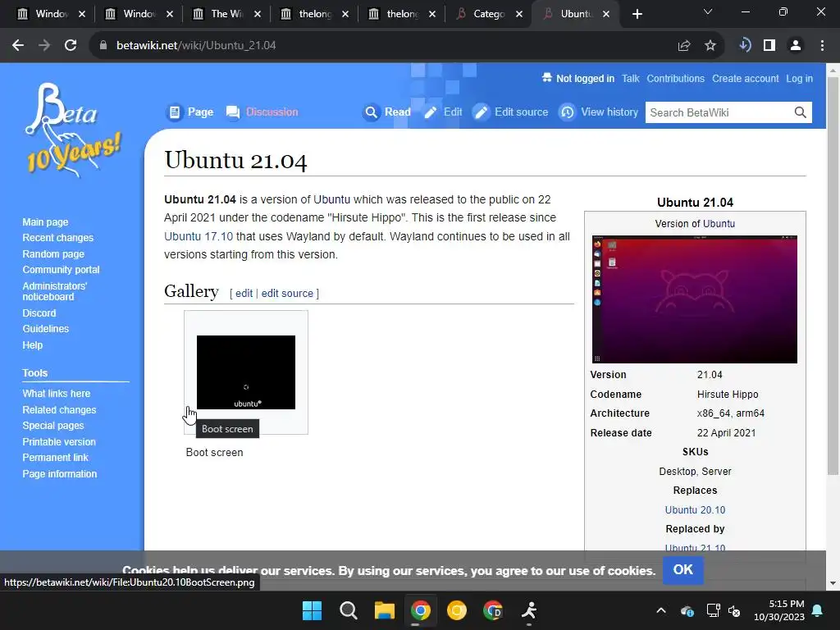The width and height of the screenshot is (840, 630).
Task: Open Ubuntu 17.10 article link
Action: click(199, 236)
